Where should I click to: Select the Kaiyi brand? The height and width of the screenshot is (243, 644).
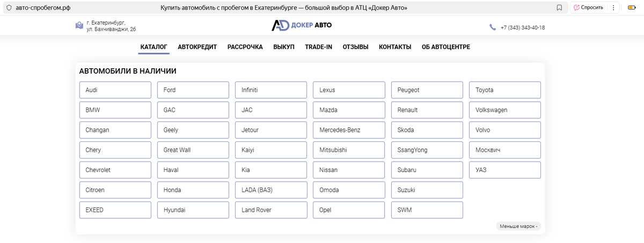[271, 150]
